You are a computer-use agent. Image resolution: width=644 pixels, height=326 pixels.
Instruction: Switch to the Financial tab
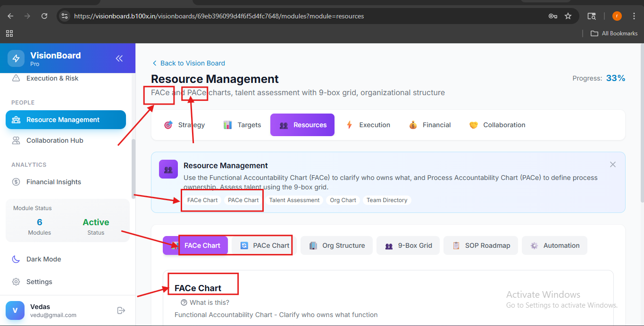point(430,125)
